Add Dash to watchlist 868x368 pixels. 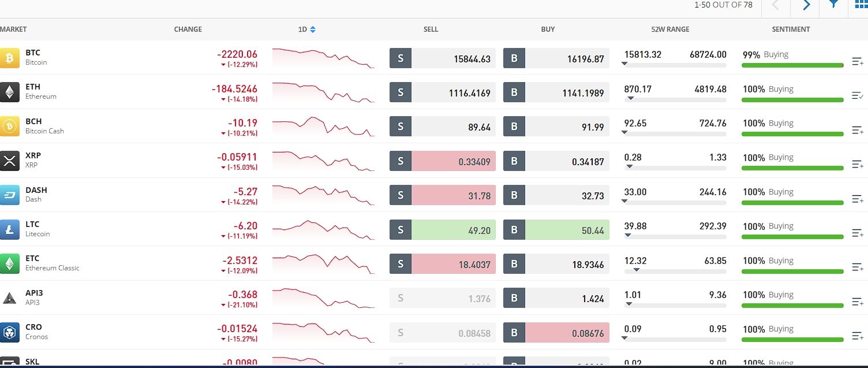(858, 199)
